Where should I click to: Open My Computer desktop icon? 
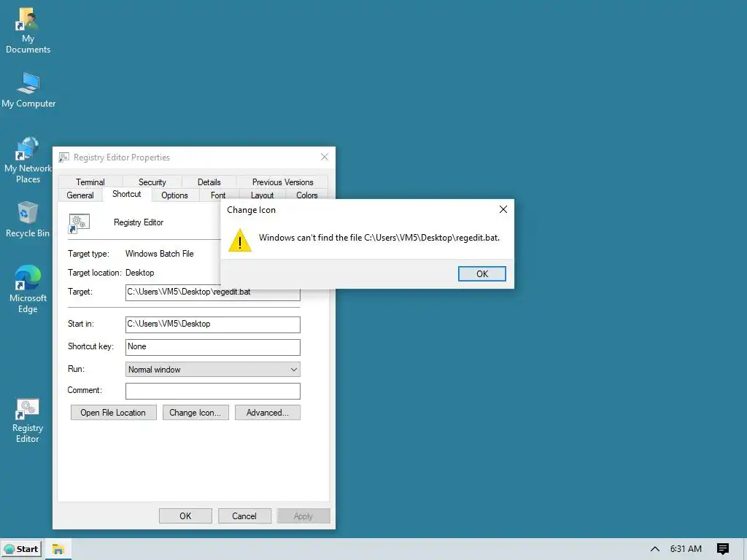[28, 90]
